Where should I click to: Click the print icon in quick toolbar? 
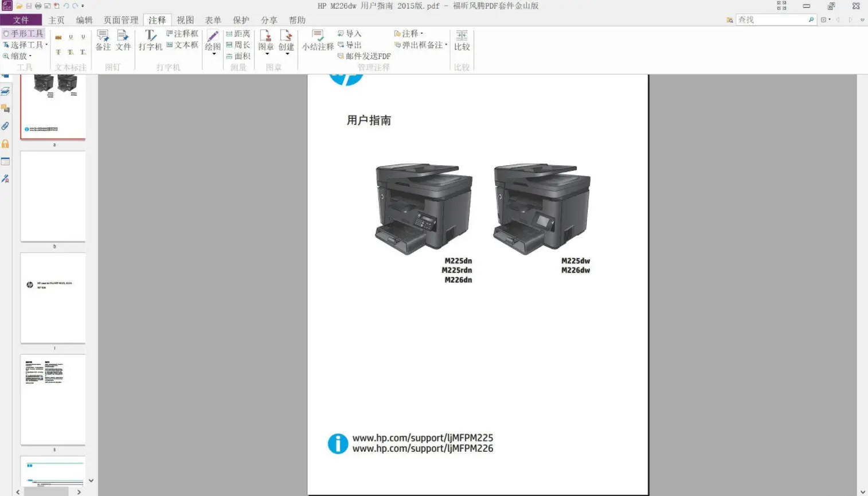(x=38, y=6)
